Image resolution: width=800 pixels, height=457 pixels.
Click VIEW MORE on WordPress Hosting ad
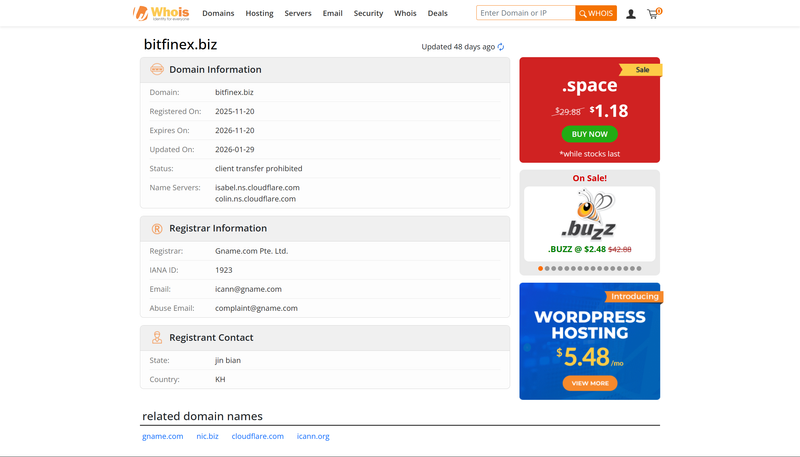(x=590, y=383)
